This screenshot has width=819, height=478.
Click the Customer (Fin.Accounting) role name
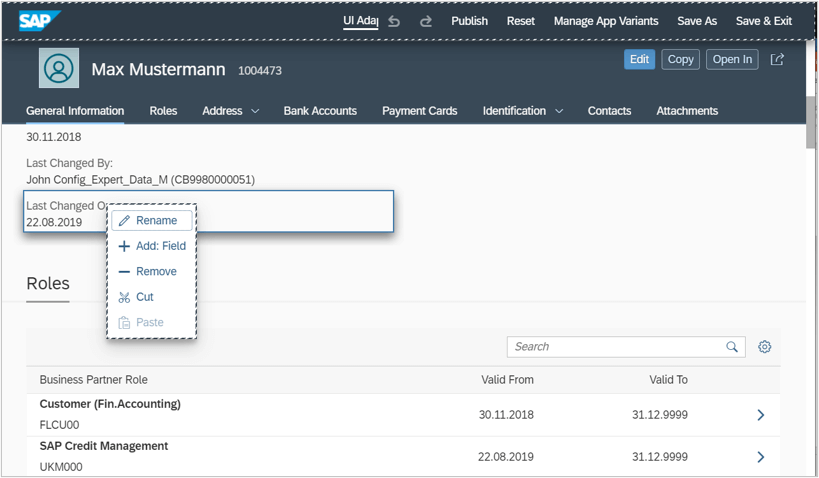click(110, 404)
